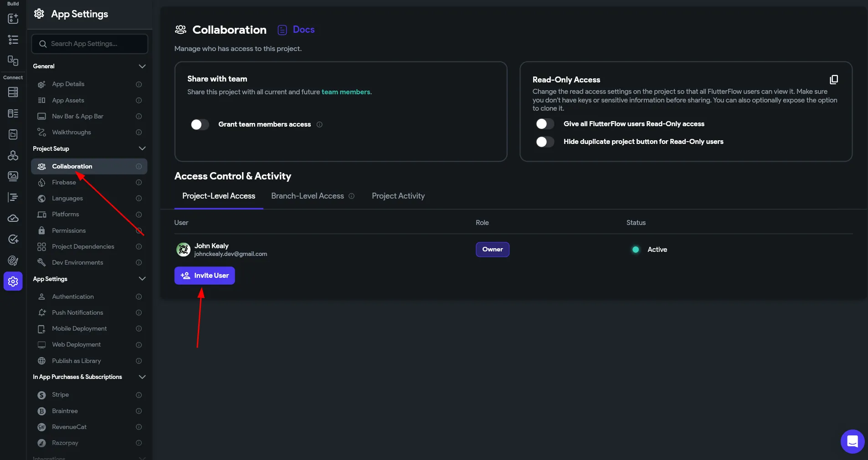
Task: Click the info icon on the RevenueCat row
Action: point(139,427)
